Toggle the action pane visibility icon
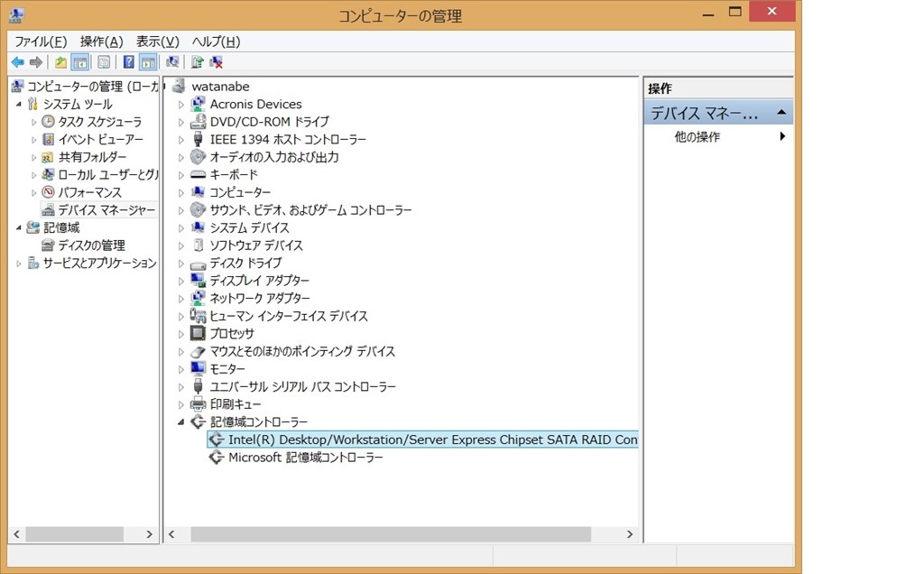 pyautogui.click(x=148, y=61)
